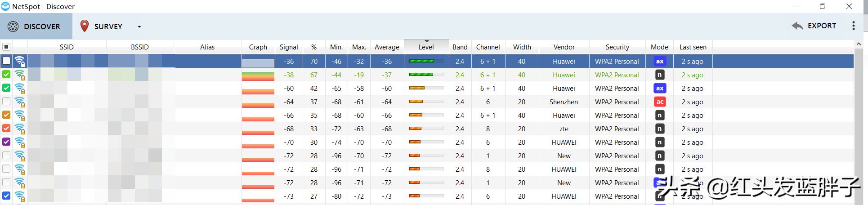Viewport: 868px width, 205px height.
Task: Toggle the select-all checkbox in header
Action: click(x=6, y=47)
